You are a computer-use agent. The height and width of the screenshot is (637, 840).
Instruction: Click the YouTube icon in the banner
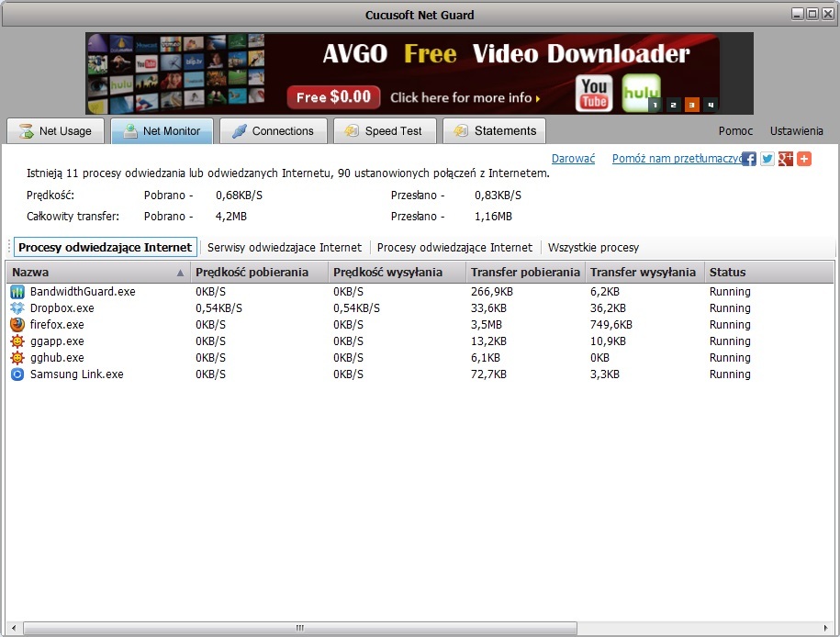coord(594,94)
